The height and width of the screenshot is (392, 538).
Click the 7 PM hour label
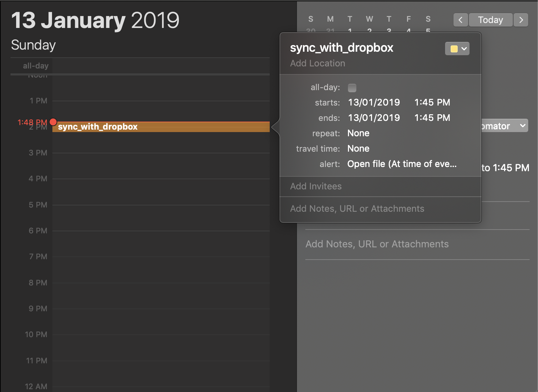point(38,256)
